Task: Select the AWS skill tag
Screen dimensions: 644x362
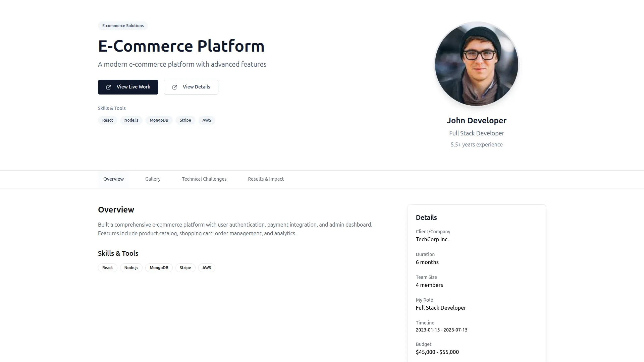Action: coord(207,120)
